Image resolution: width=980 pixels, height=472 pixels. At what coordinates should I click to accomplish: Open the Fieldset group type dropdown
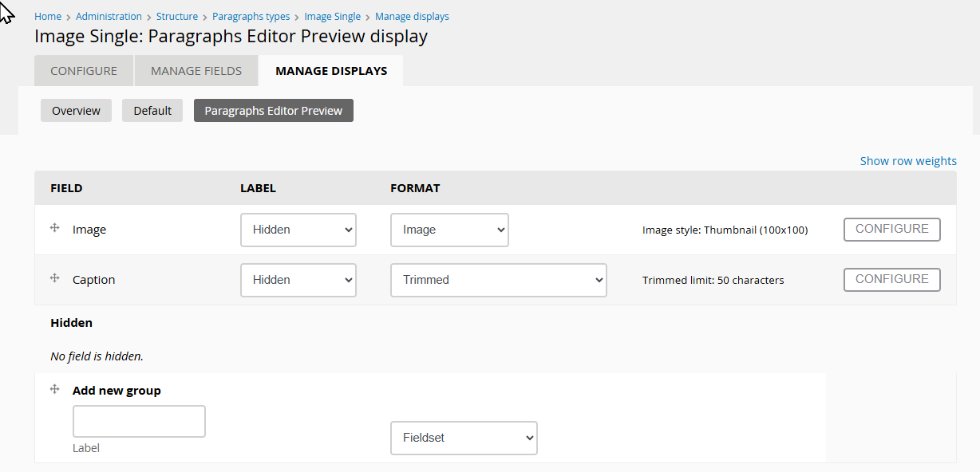point(463,438)
